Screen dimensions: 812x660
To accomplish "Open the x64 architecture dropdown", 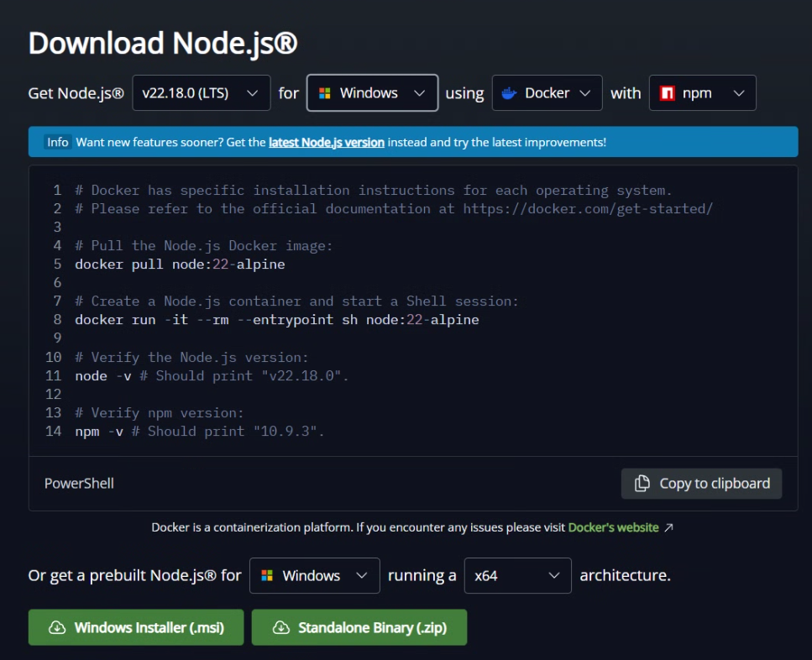I will tap(518, 576).
